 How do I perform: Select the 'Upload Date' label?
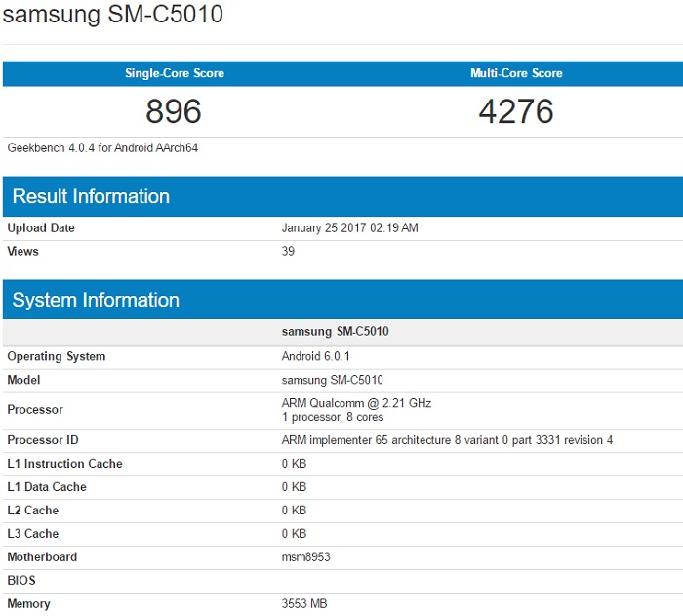[41, 228]
